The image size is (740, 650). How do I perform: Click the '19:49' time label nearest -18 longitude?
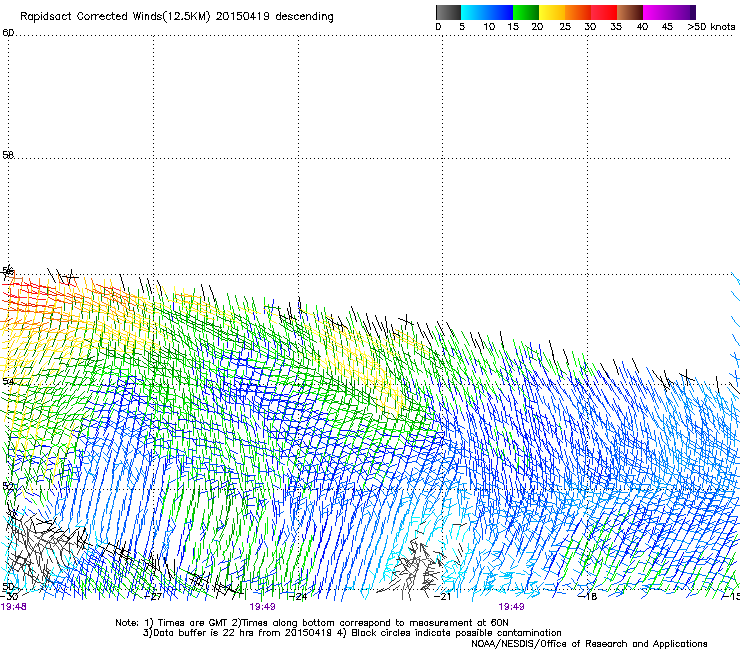click(x=512, y=607)
